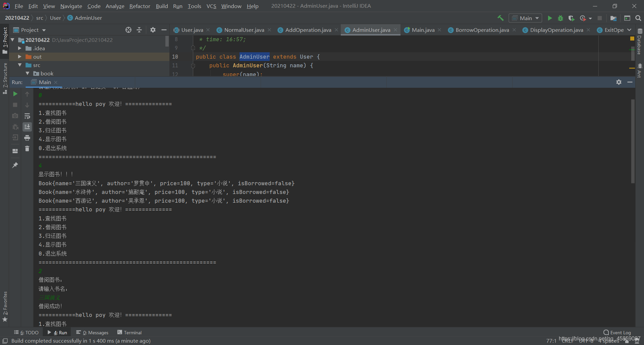This screenshot has height=345, width=644.
Task: Collapse the src folder
Action: (20, 65)
